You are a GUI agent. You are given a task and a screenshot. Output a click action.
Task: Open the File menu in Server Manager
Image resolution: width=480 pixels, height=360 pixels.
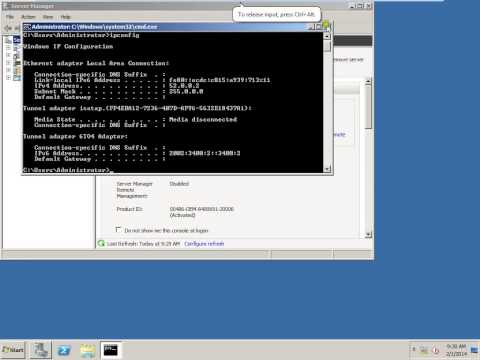click(x=10, y=17)
